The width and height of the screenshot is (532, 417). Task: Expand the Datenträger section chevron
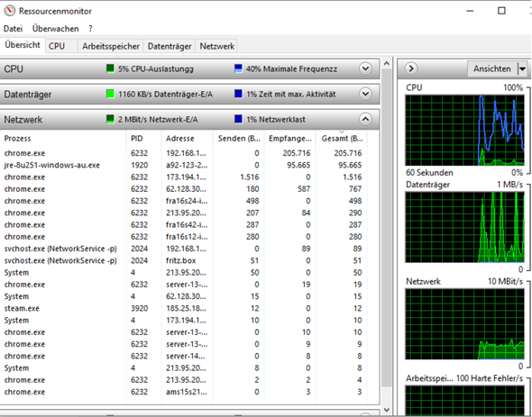(x=365, y=94)
